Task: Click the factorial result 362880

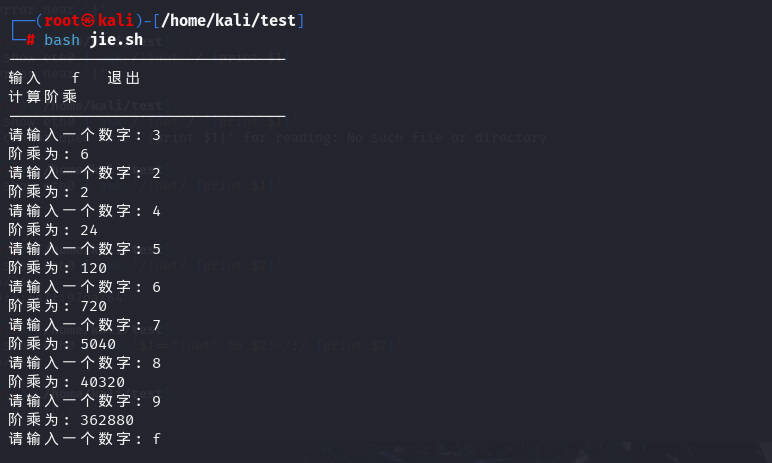Action: (107, 420)
